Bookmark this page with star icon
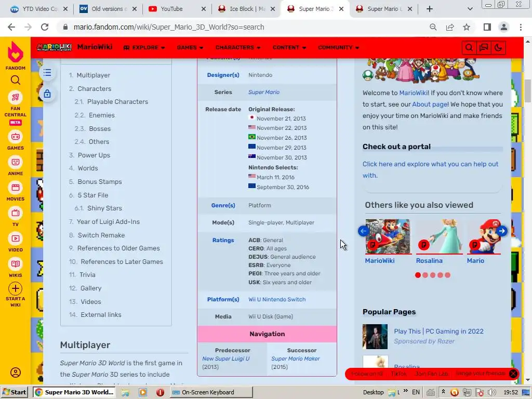This screenshot has height=399, width=532. click(x=467, y=27)
